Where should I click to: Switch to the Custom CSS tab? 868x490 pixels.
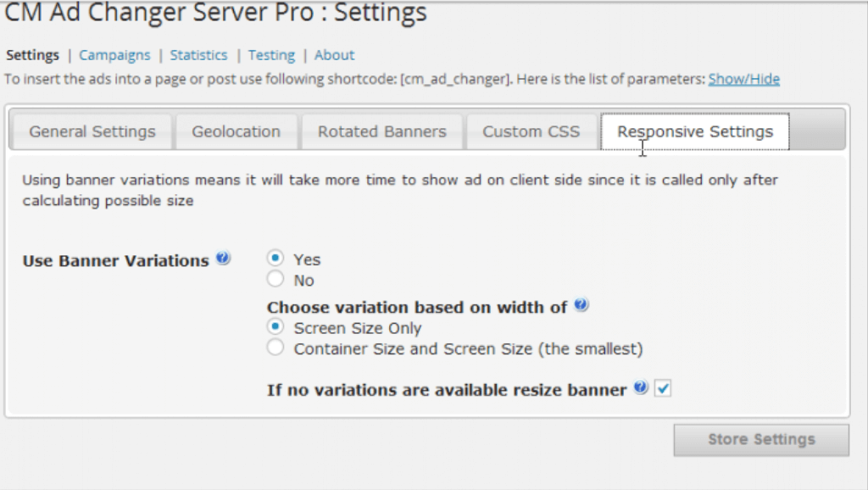(531, 131)
